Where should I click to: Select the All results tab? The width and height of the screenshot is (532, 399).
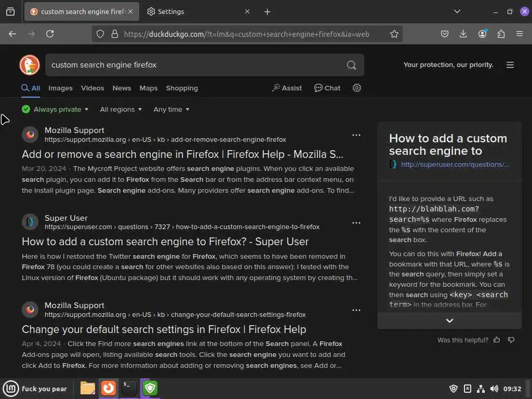point(31,88)
